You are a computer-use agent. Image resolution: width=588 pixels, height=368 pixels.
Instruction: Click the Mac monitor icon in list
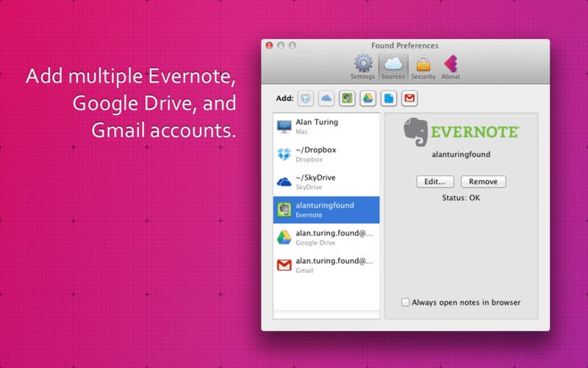point(284,127)
